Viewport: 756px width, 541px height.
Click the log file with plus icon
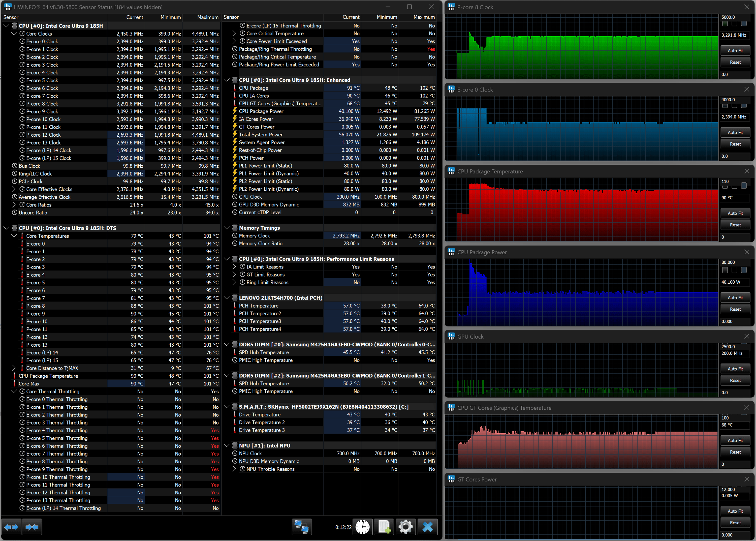[x=384, y=527]
